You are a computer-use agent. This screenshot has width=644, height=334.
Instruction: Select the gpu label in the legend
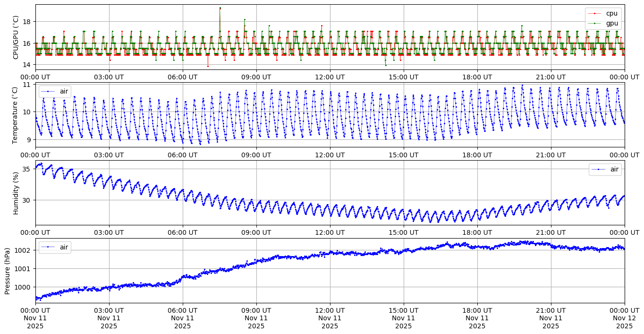coord(612,23)
